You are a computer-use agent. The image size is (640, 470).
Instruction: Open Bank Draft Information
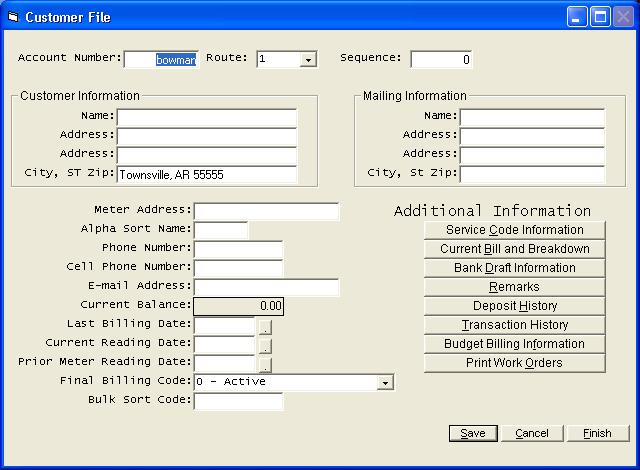click(x=514, y=268)
